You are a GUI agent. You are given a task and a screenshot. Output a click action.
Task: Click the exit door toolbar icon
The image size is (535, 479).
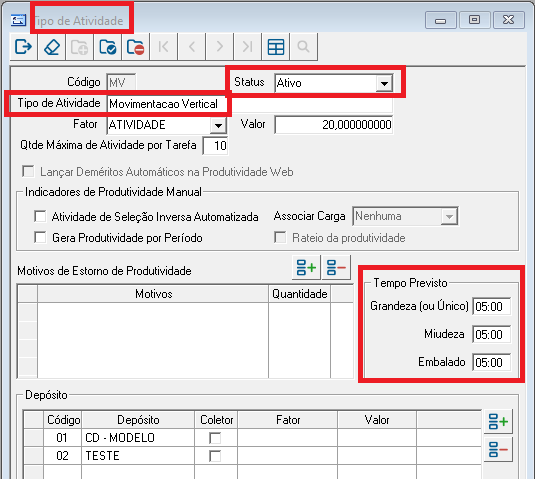(23, 47)
